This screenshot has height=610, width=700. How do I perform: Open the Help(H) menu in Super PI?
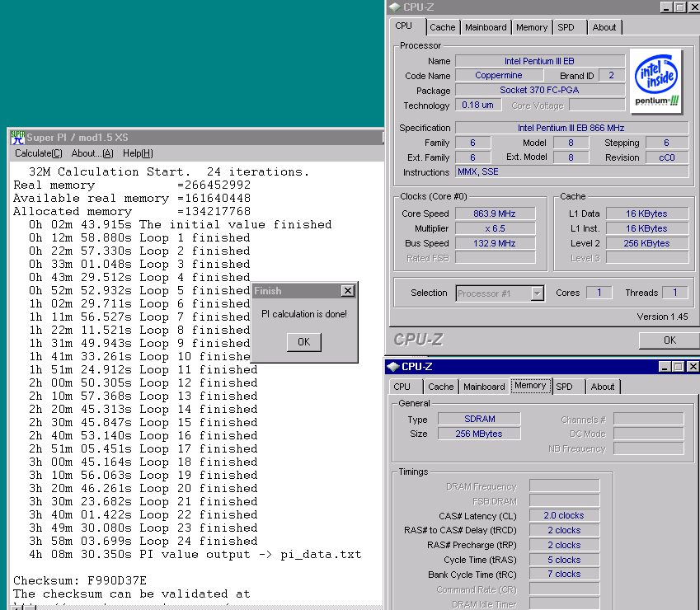click(138, 153)
